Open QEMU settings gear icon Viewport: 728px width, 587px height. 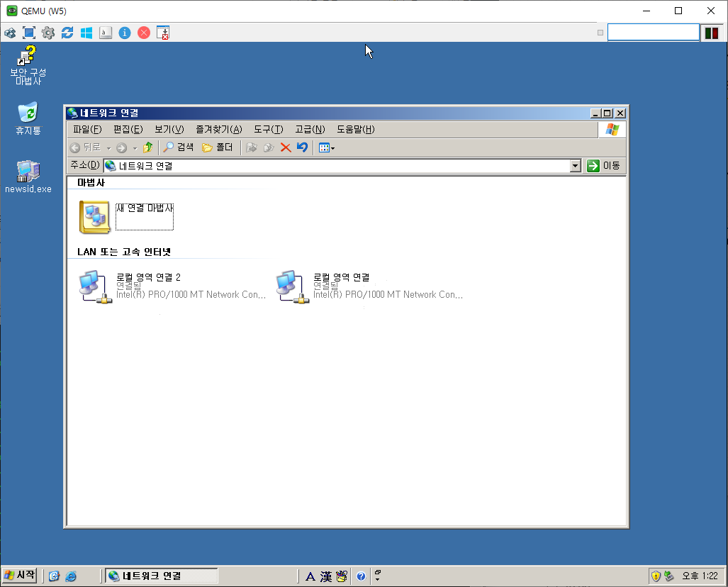(x=47, y=33)
